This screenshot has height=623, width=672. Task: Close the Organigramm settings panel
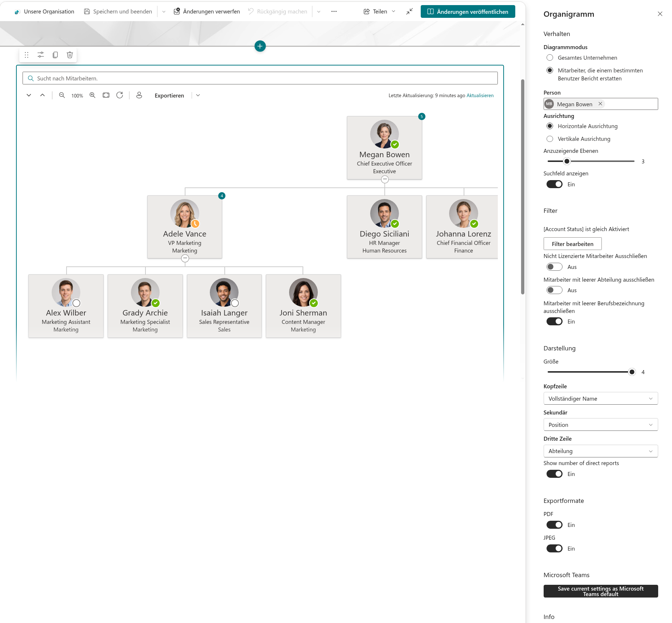tap(660, 14)
